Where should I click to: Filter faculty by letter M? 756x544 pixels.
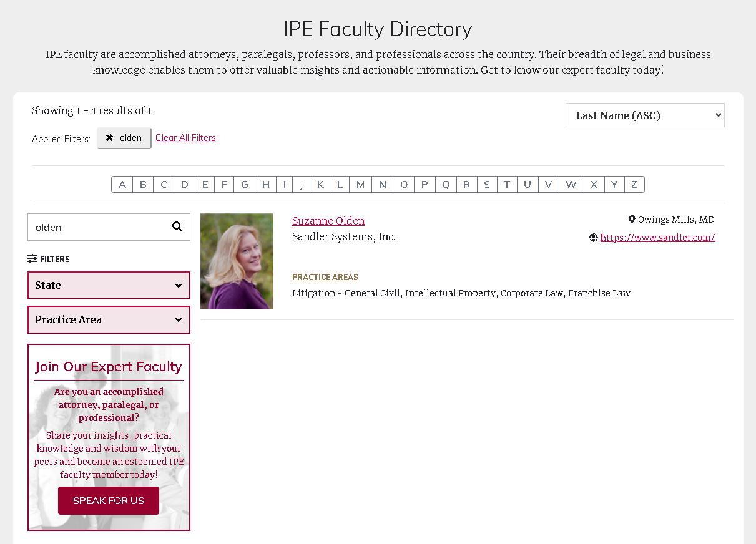(x=360, y=185)
